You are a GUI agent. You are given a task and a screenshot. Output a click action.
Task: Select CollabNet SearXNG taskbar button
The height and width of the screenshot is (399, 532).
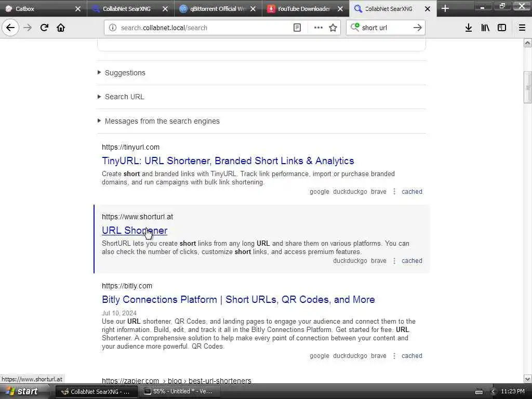[x=96, y=392]
